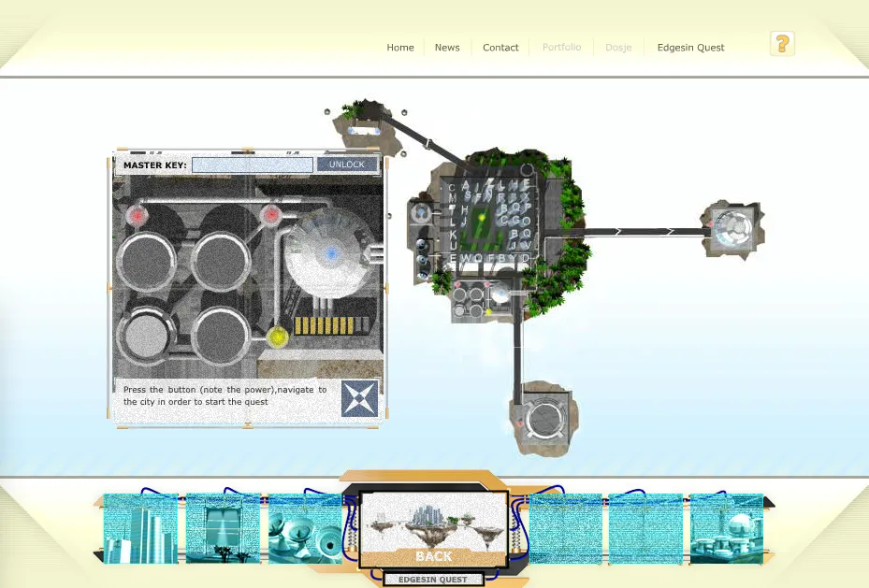Click the four-point star navigation icon
The height and width of the screenshot is (588, 869).
(360, 398)
